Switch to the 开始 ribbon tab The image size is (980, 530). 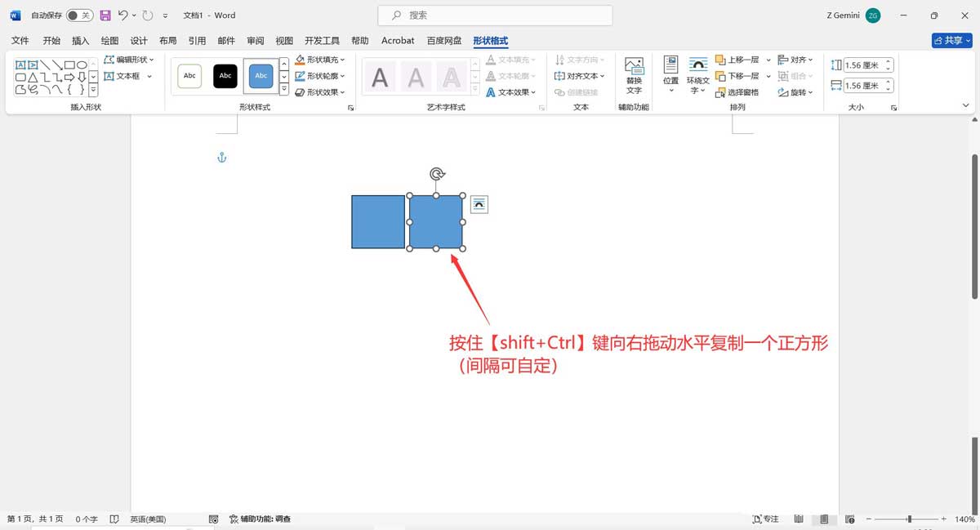tap(51, 40)
